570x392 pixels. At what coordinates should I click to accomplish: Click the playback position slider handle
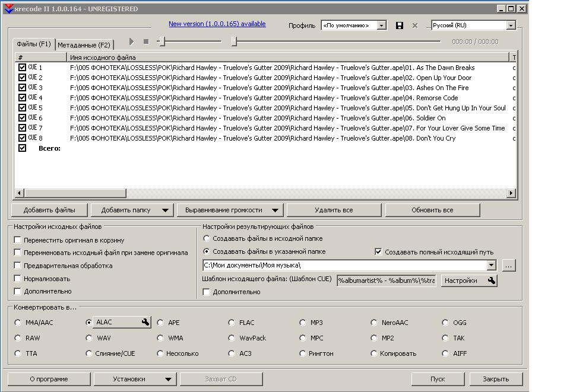tap(234, 41)
